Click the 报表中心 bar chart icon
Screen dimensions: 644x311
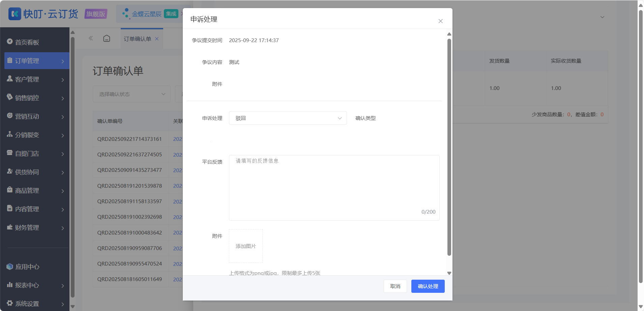point(10,285)
